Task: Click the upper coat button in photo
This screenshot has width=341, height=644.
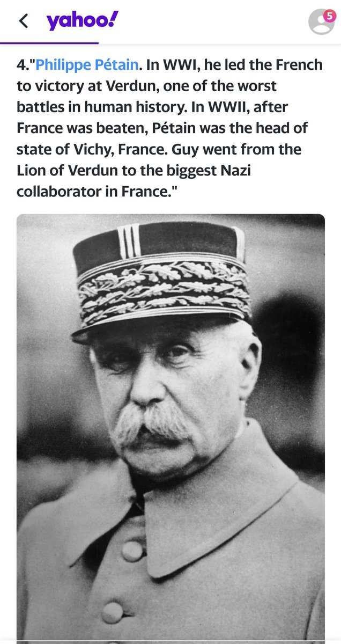Action: tap(130, 550)
